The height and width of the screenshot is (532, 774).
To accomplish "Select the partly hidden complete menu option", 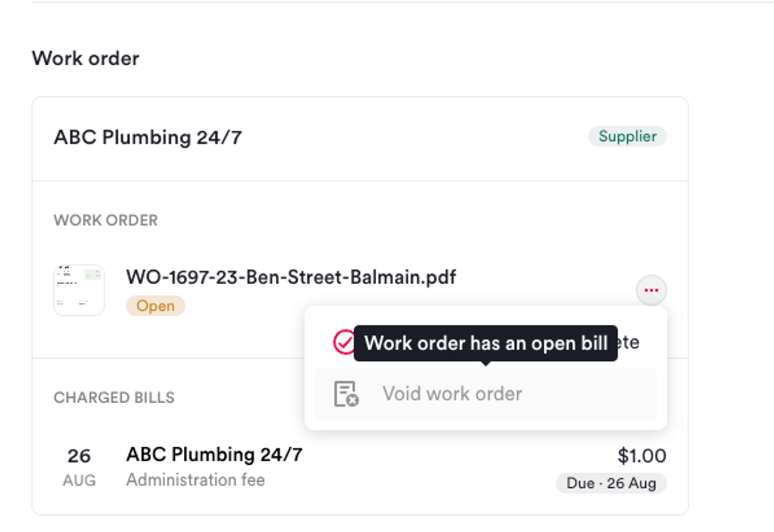I will tap(486, 342).
